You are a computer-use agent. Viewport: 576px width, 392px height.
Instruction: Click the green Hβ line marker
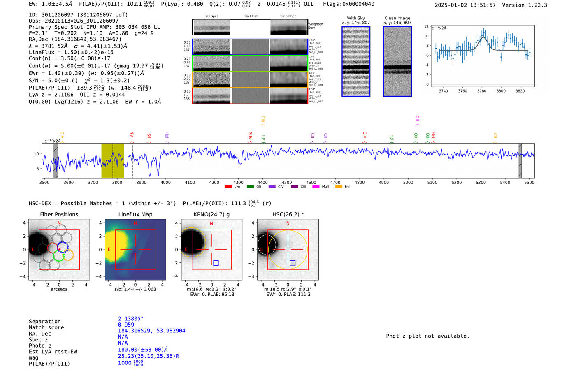click(392, 139)
